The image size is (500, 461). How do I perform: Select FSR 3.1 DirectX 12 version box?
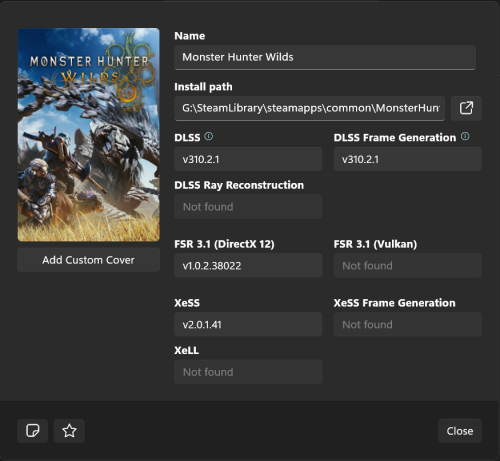pyautogui.click(x=248, y=266)
